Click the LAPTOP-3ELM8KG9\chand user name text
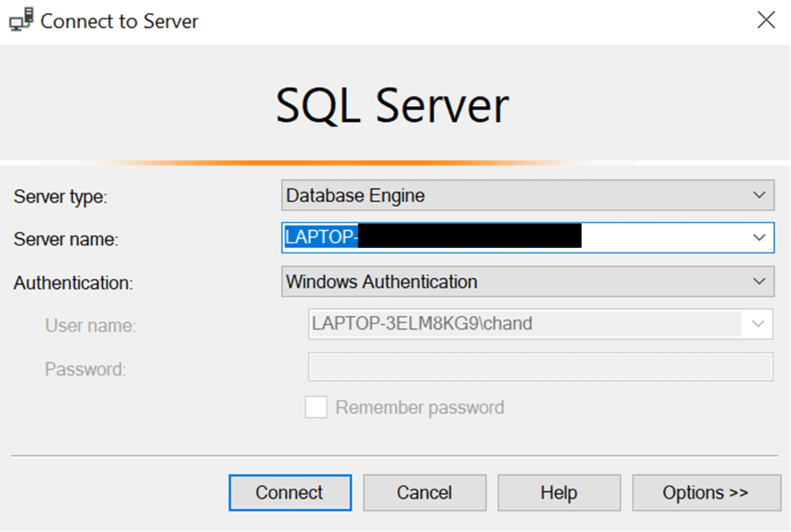 pyautogui.click(x=423, y=324)
